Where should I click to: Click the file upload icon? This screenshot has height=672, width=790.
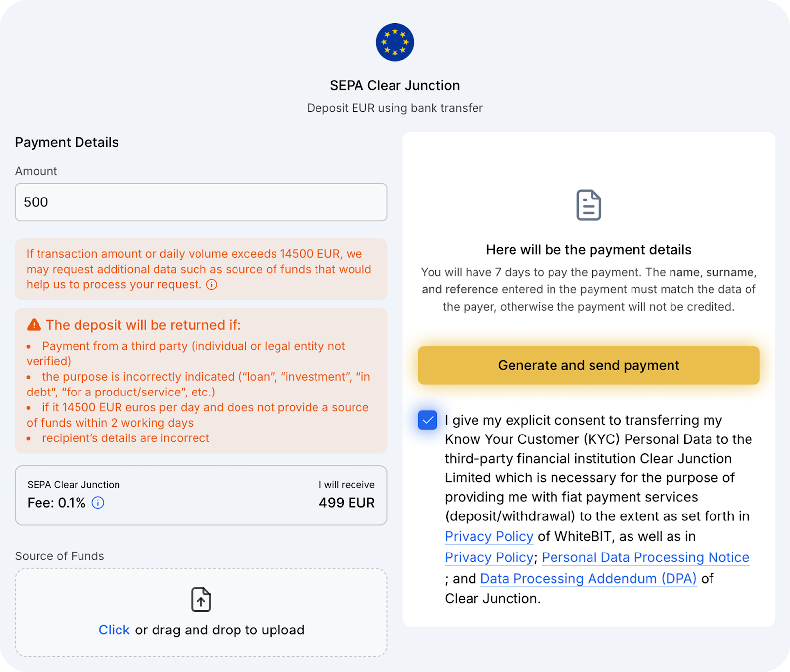pyautogui.click(x=201, y=599)
